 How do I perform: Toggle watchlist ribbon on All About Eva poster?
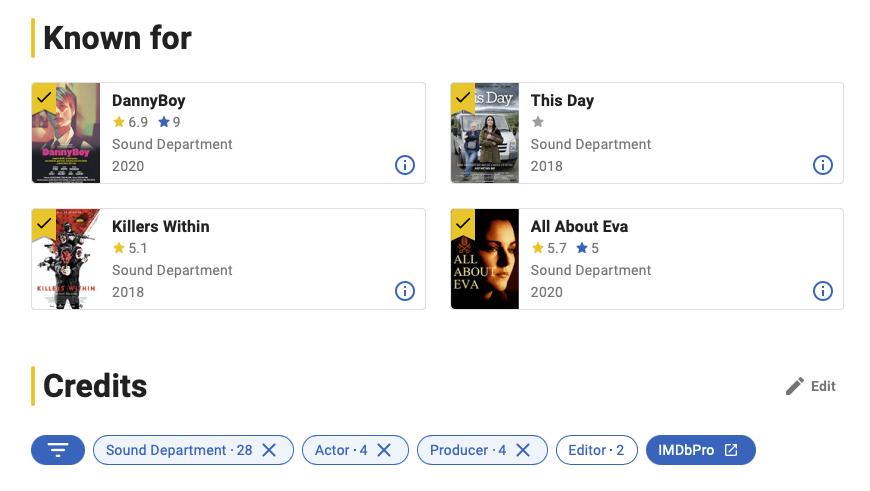pyautogui.click(x=463, y=224)
